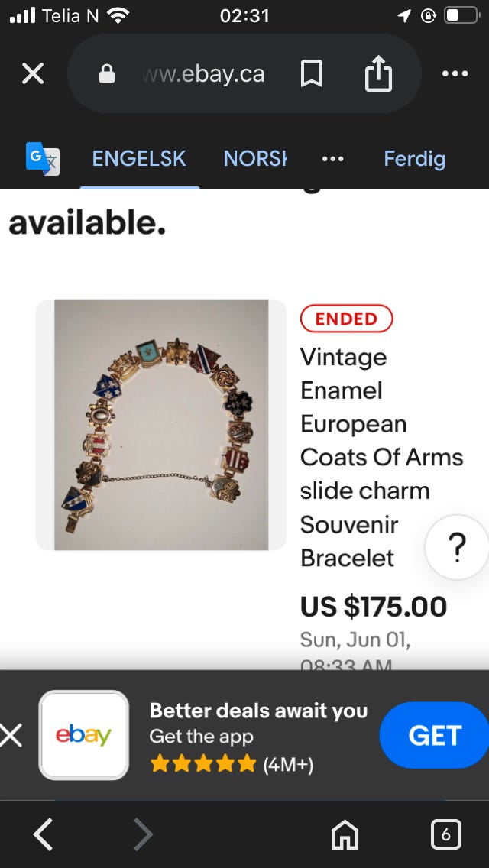Go forward with the right chevron

pyautogui.click(x=144, y=834)
